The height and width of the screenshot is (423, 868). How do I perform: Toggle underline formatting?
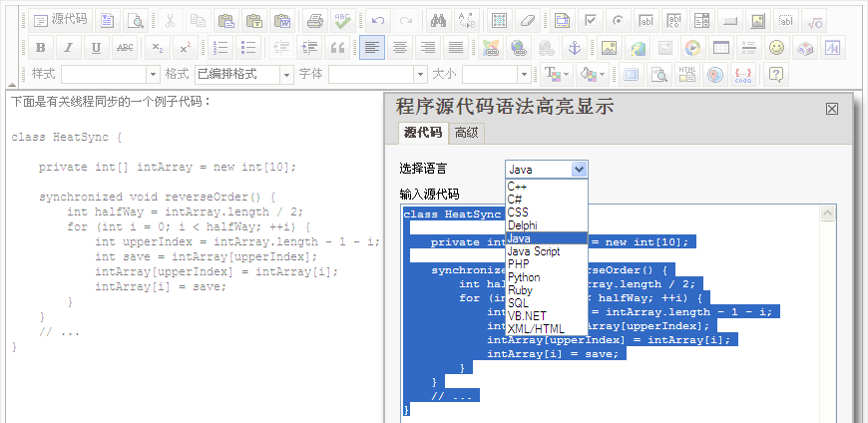pos(97,47)
